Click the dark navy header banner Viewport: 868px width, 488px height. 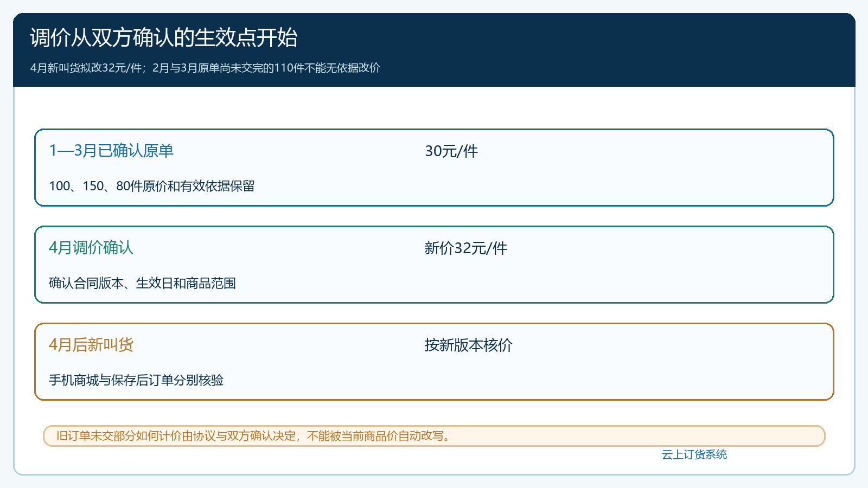pos(434,50)
